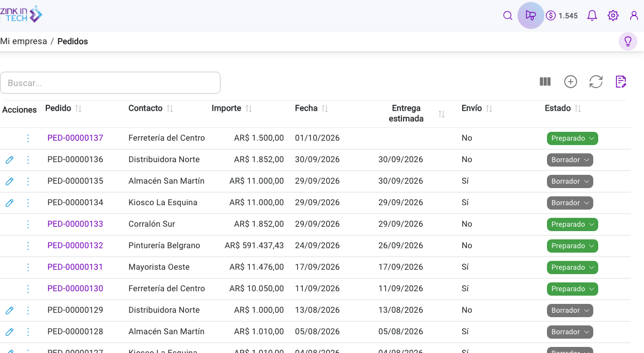Sort table by Pedido column
The height and width of the screenshot is (353, 644).
pyautogui.click(x=78, y=109)
